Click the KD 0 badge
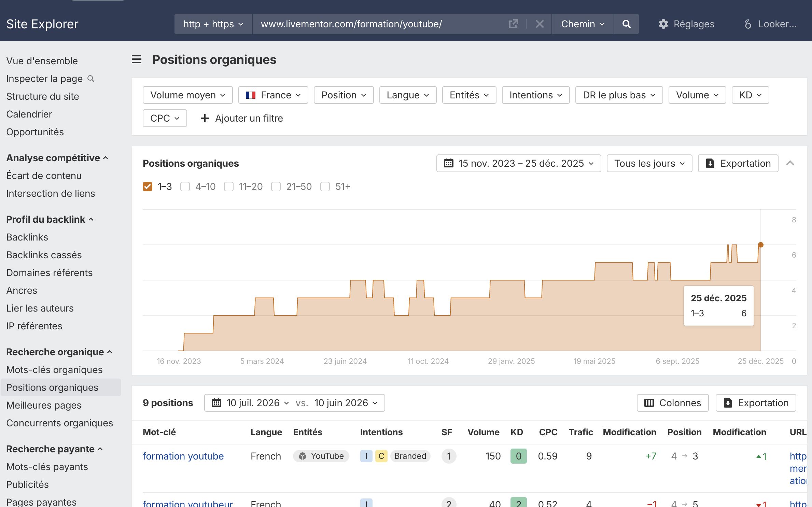The image size is (812, 507). 518,456
